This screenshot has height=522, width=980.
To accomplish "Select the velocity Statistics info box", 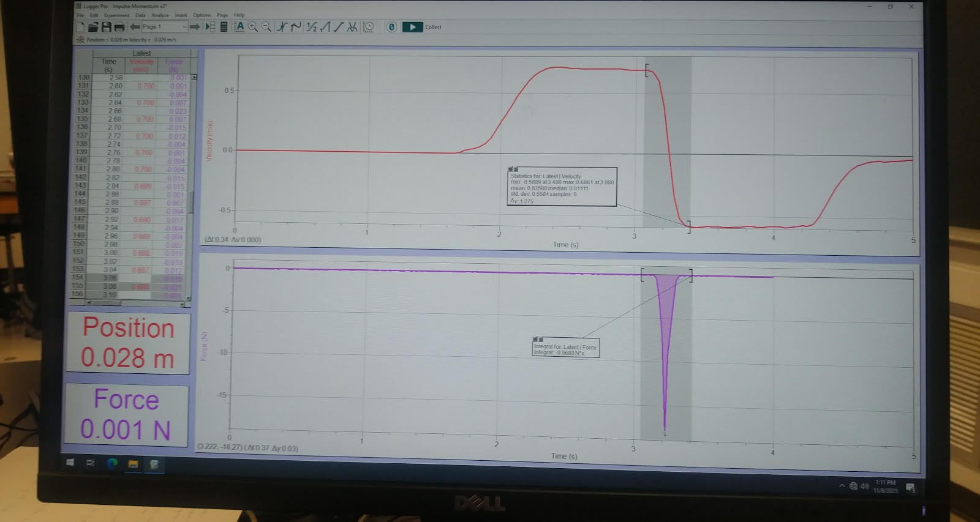I will click(x=562, y=188).
